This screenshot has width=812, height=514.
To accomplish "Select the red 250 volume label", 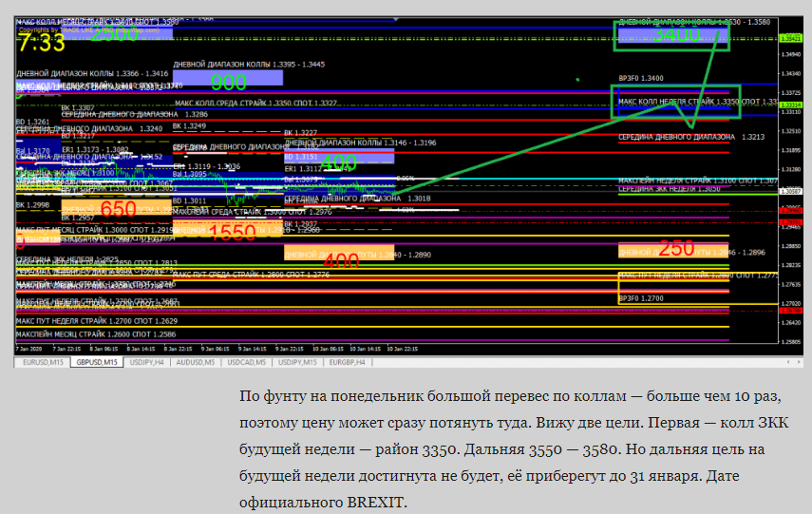I will point(676,248).
